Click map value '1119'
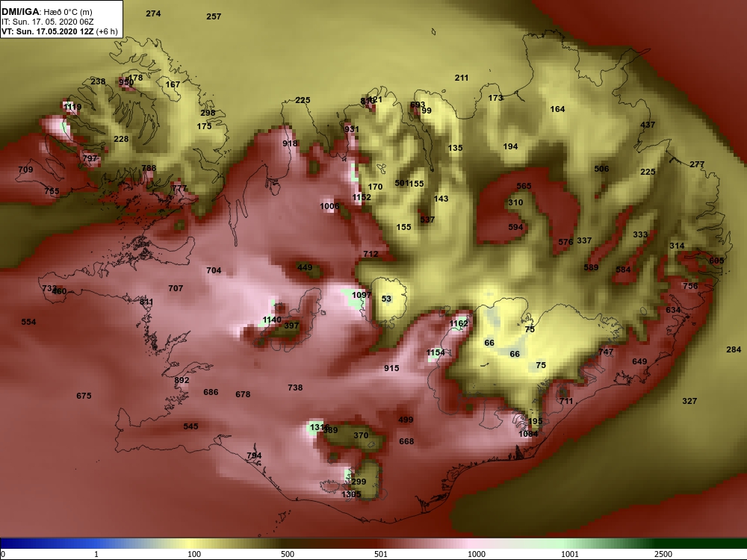 tap(72, 107)
